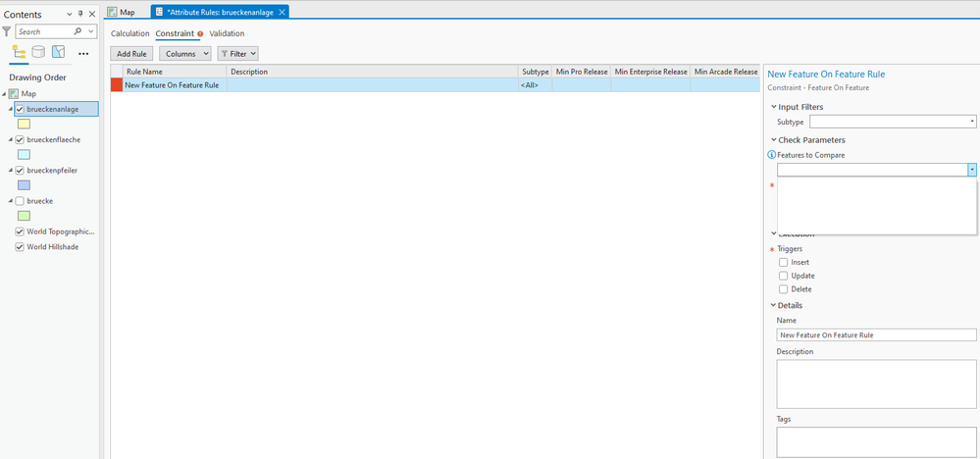Collapse the Input Filters section
The height and width of the screenshot is (459, 980).
[x=774, y=107]
